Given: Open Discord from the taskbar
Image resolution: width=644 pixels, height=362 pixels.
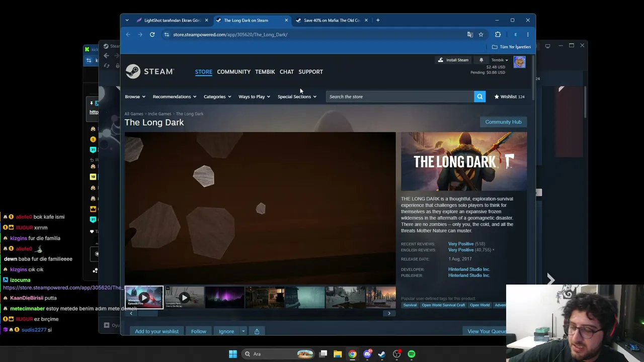Looking at the screenshot, I should coord(367,354).
